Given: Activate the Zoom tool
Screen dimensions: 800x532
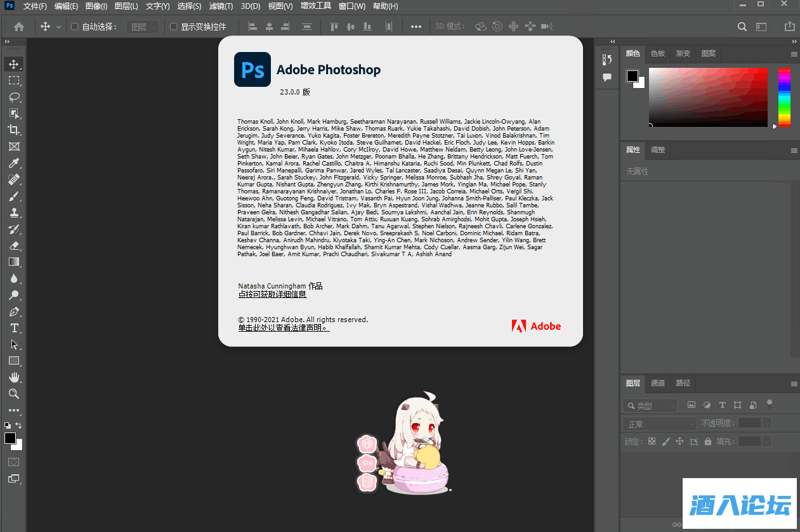Looking at the screenshot, I should click(14, 394).
